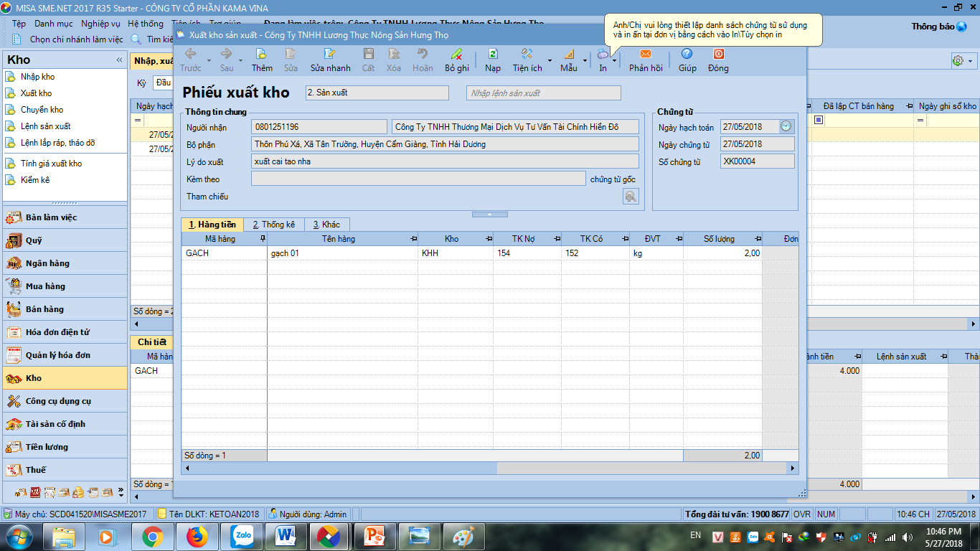Select Tính giá xuất kho in tree

tap(51, 164)
